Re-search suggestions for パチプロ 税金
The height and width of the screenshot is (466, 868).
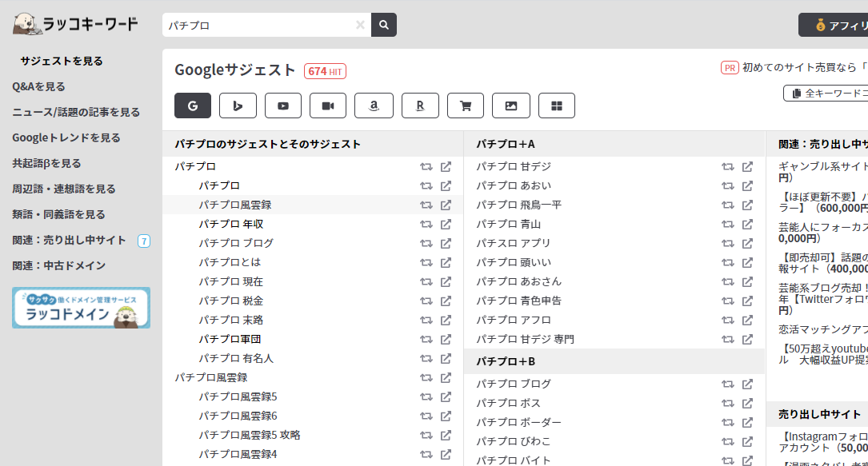[426, 301]
